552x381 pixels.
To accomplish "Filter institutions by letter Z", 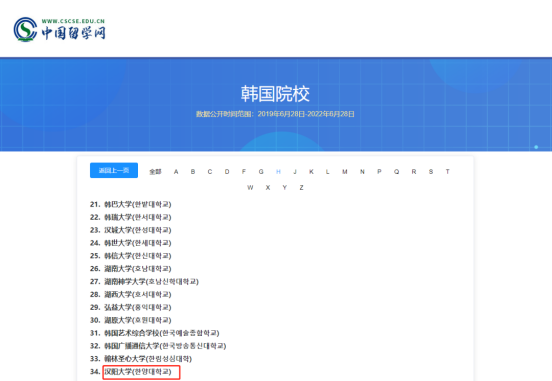I will click(301, 188).
